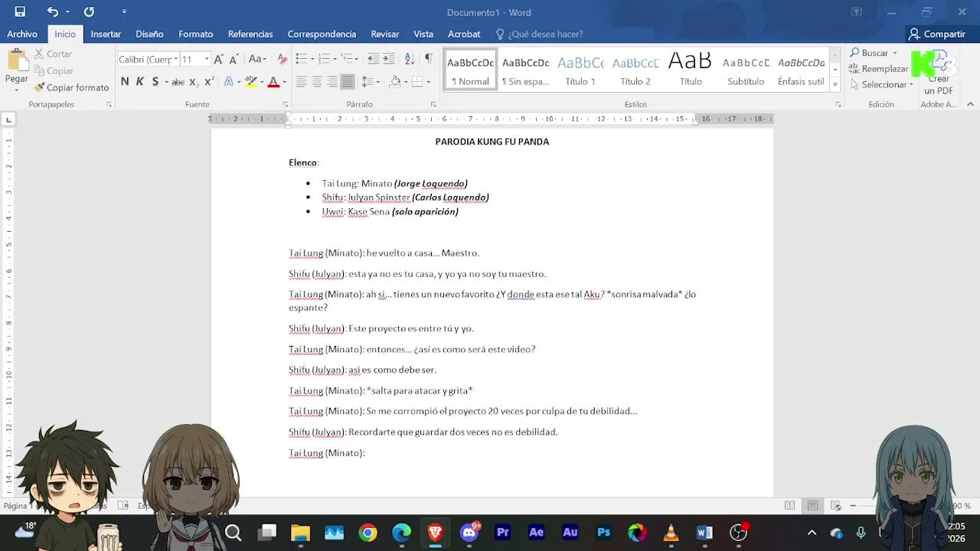
Task: Toggle strikethrough (abc) formatting
Action: (178, 82)
